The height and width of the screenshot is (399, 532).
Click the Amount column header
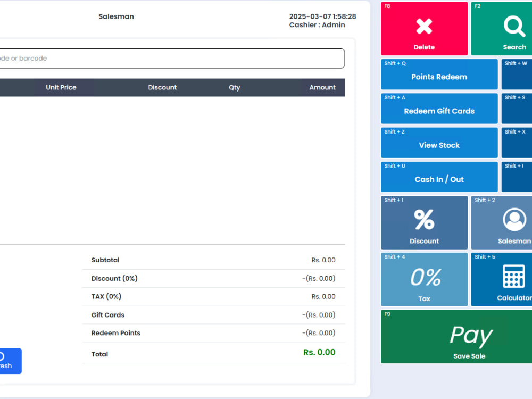[x=322, y=88]
